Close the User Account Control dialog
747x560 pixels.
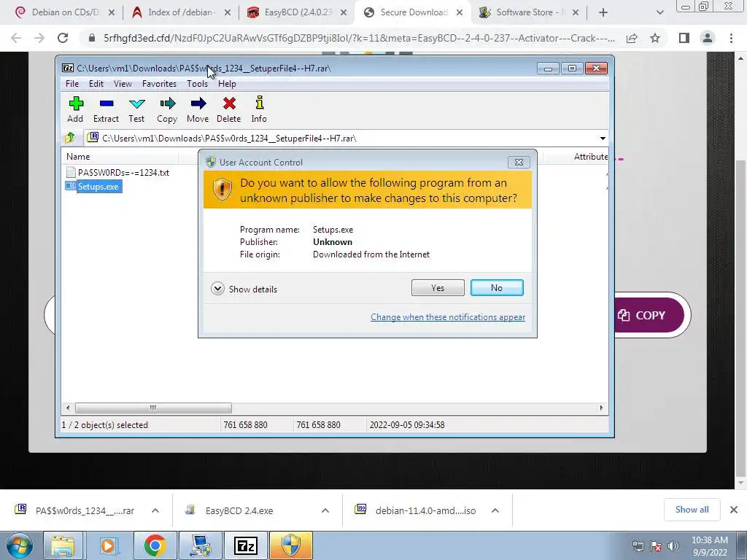519,163
